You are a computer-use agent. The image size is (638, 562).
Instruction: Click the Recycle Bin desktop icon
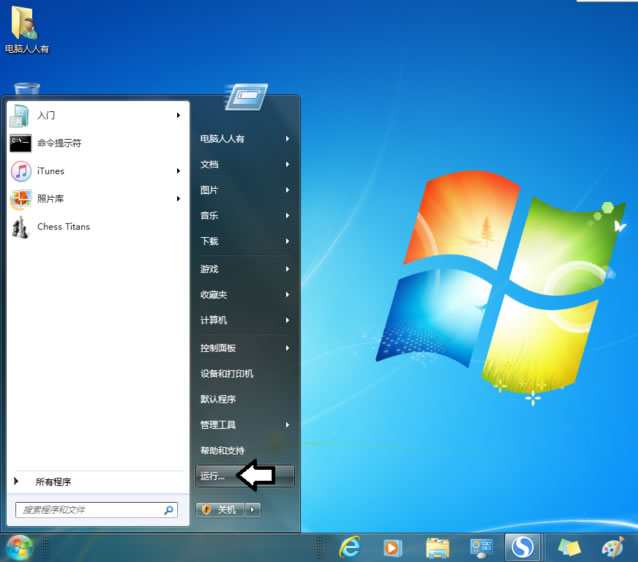click(x=27, y=88)
